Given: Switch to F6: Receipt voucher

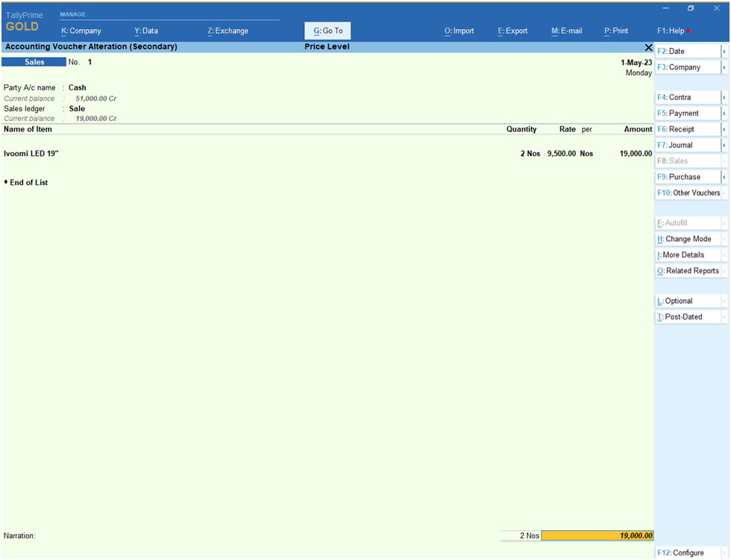Looking at the screenshot, I should pos(688,129).
